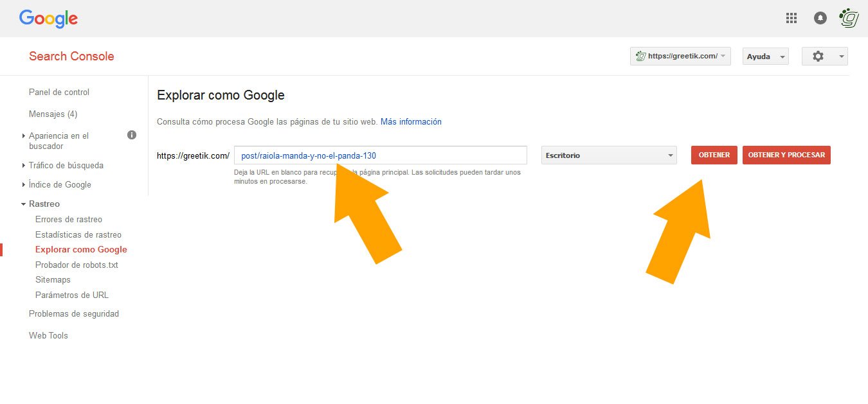Click the OBTENER Y PROCESAR button
Image resolution: width=868 pixels, height=404 pixels.
pos(786,155)
